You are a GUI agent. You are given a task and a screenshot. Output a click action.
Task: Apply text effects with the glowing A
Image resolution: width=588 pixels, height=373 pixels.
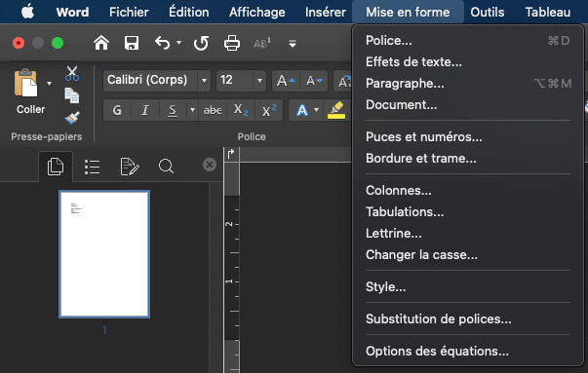coord(302,110)
